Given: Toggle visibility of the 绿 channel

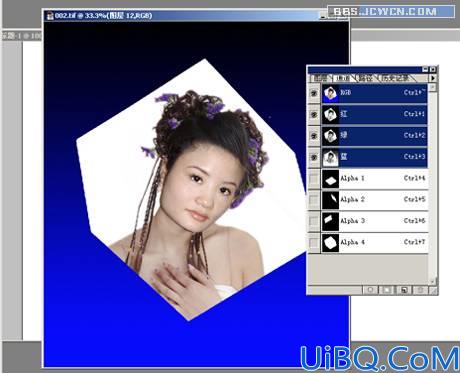Looking at the screenshot, I should 314,136.
